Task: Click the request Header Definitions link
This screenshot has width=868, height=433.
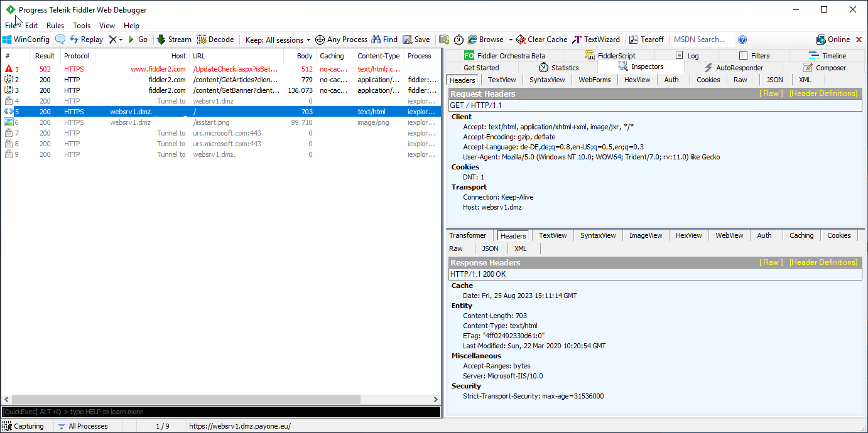Action: pyautogui.click(x=823, y=94)
